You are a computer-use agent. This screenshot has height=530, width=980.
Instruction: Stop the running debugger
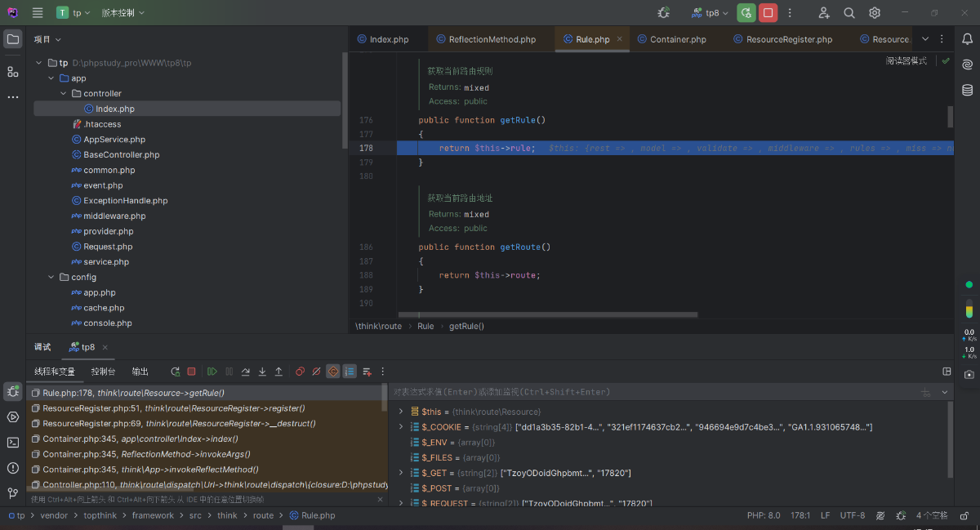coord(191,371)
